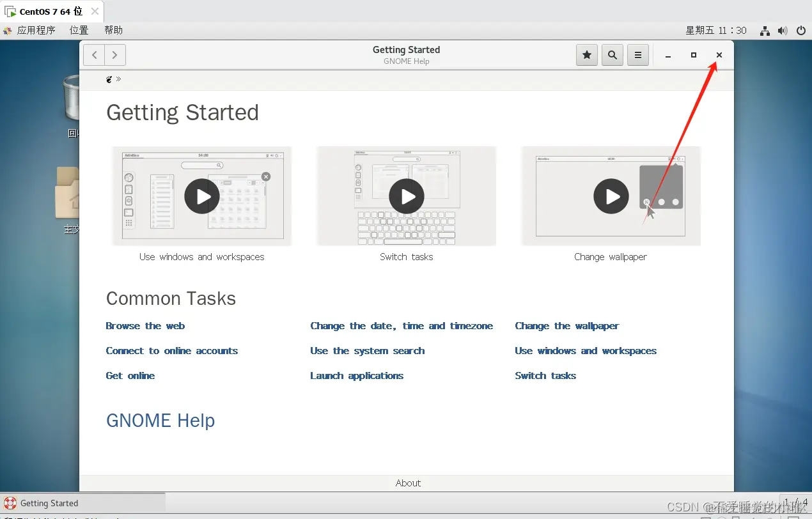
Task: Go back with the left arrow button
Action: pos(94,55)
